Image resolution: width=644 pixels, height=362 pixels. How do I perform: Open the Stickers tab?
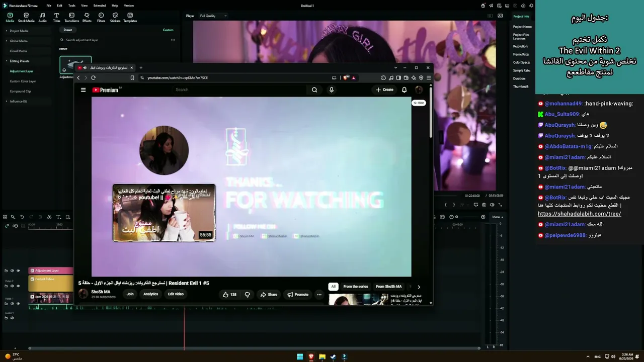pyautogui.click(x=115, y=18)
